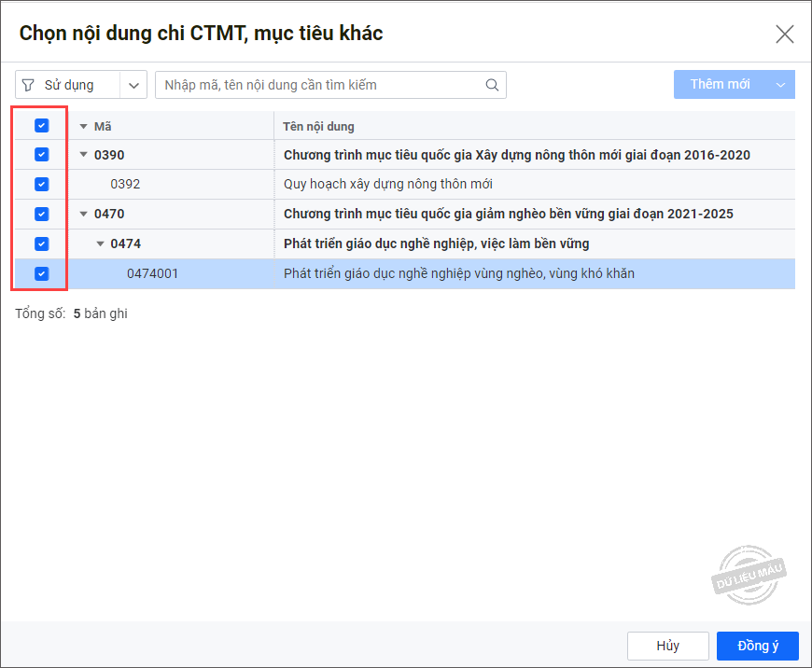Screen dimensions: 812x668
Task: Click the search magnifier icon
Action: (x=492, y=85)
